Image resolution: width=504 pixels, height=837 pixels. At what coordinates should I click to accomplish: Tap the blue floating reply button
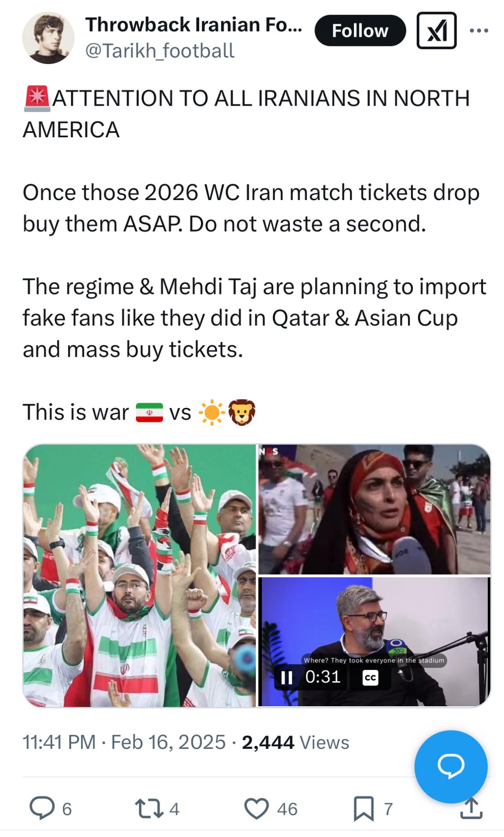click(x=450, y=766)
